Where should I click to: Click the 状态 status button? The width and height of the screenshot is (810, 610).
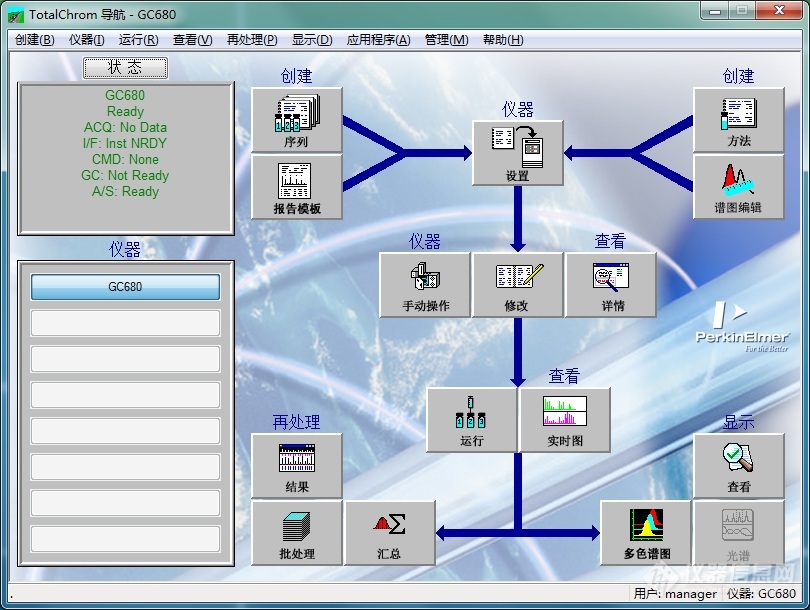click(x=126, y=68)
